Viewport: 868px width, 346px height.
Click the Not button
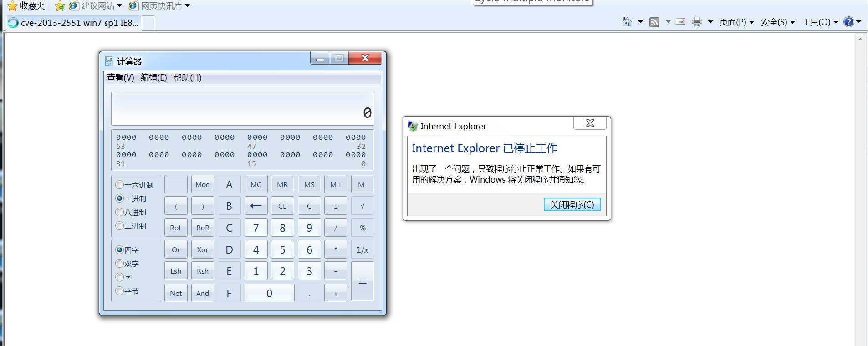[176, 293]
